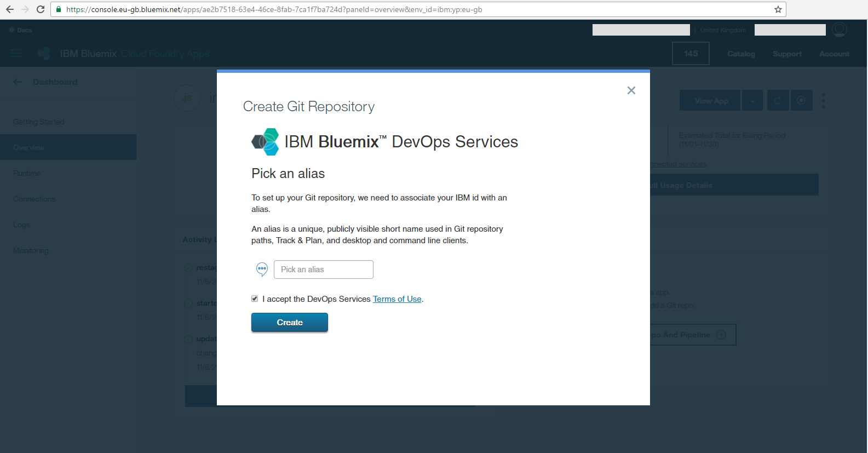Click the connected services link

tap(678, 164)
